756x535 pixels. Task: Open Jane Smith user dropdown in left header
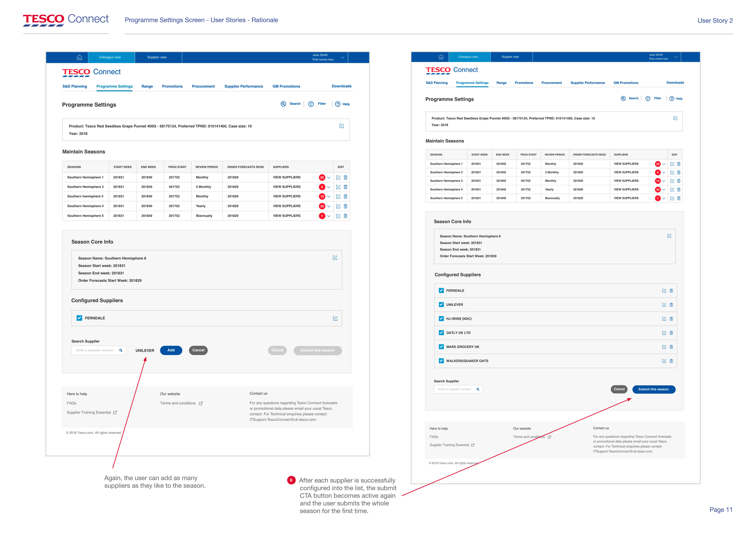click(342, 58)
